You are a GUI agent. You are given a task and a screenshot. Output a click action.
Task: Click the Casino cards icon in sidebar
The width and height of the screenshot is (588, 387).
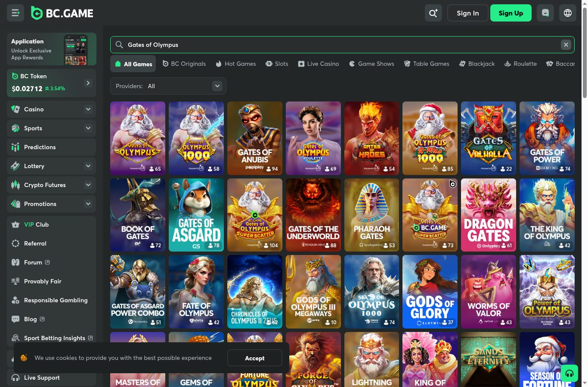pos(15,109)
